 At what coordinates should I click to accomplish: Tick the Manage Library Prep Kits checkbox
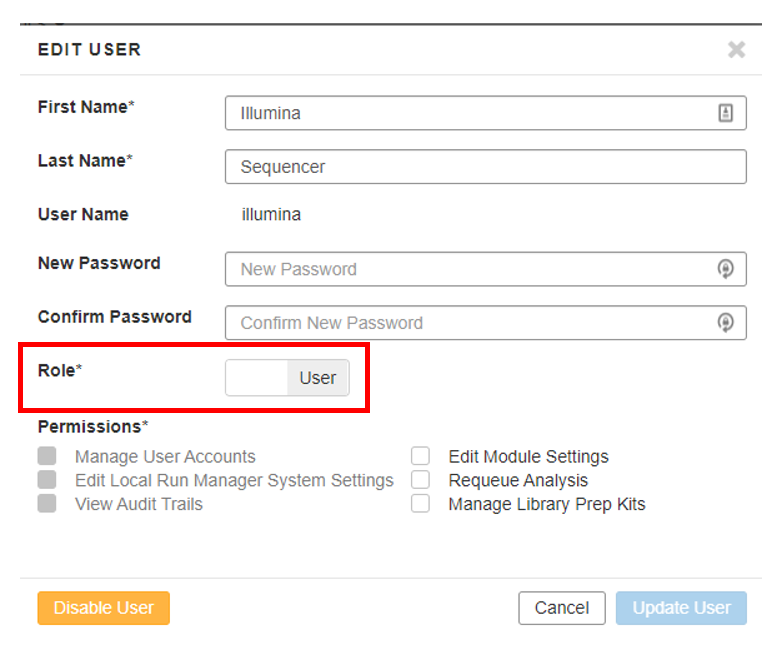421,504
